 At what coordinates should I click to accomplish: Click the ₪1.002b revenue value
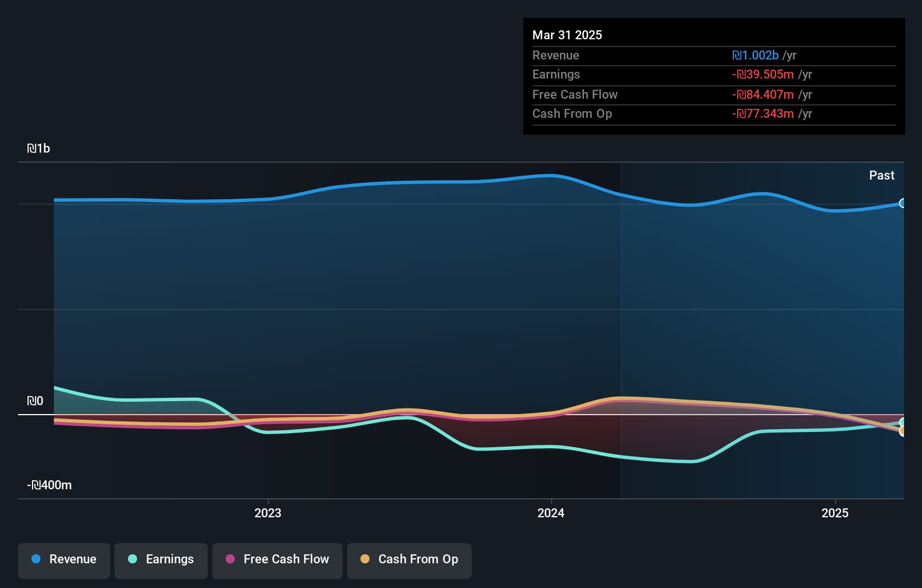[x=755, y=55]
